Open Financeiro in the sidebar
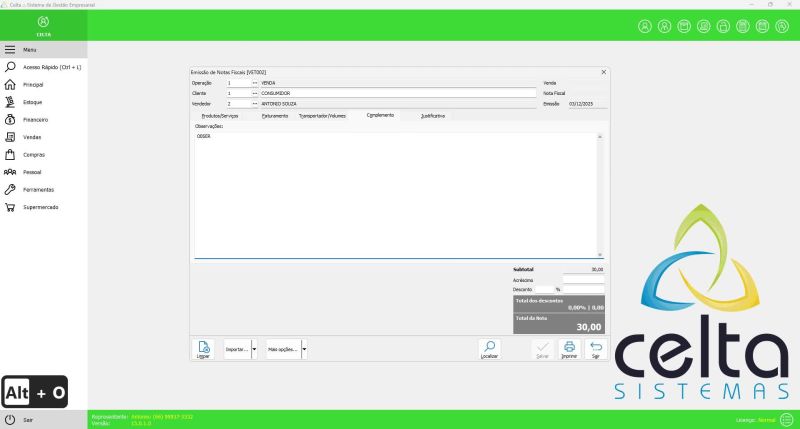800x429 pixels. pos(35,119)
